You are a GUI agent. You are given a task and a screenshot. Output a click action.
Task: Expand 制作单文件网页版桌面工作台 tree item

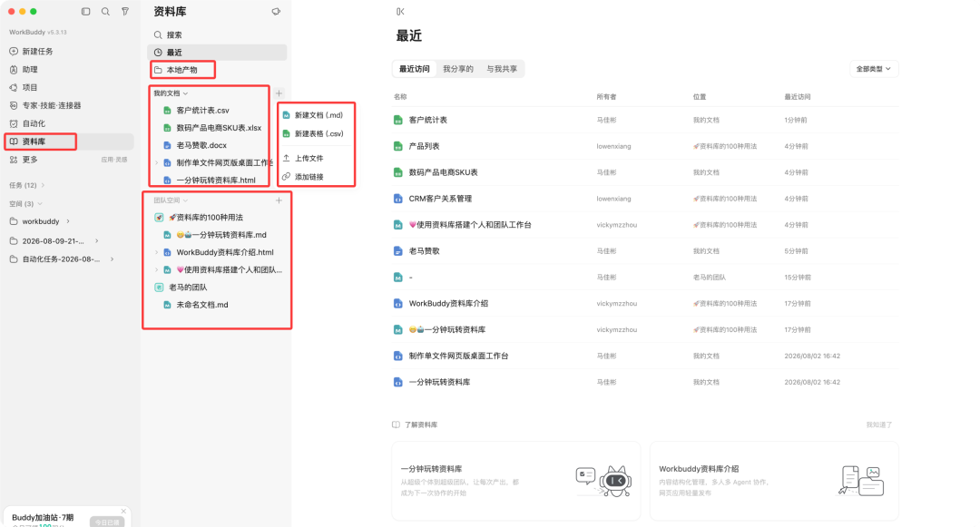pyautogui.click(x=156, y=163)
